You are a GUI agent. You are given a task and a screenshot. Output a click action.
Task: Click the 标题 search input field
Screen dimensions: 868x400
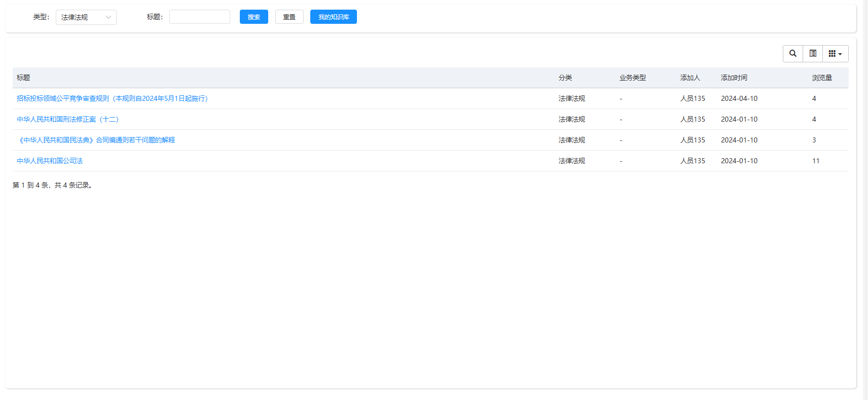click(199, 17)
